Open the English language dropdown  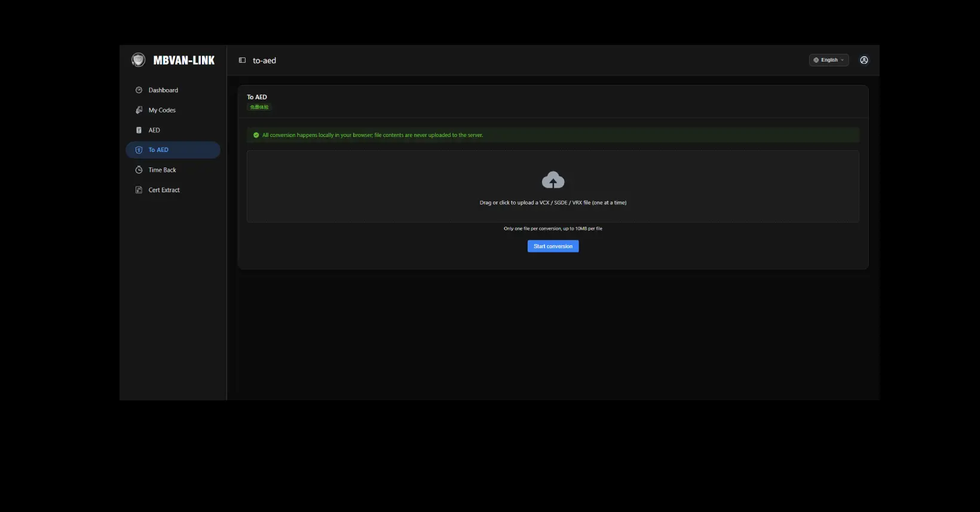(x=829, y=60)
